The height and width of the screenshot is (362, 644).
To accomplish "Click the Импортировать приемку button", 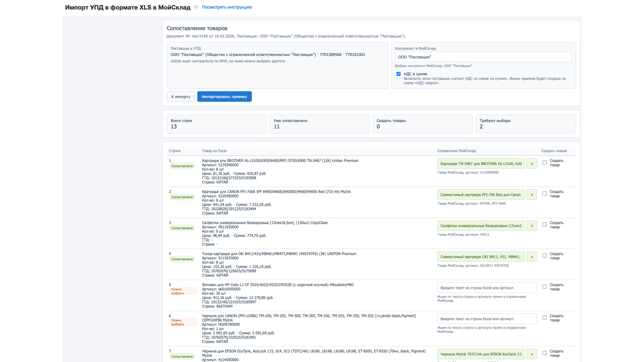I will click(x=224, y=97).
